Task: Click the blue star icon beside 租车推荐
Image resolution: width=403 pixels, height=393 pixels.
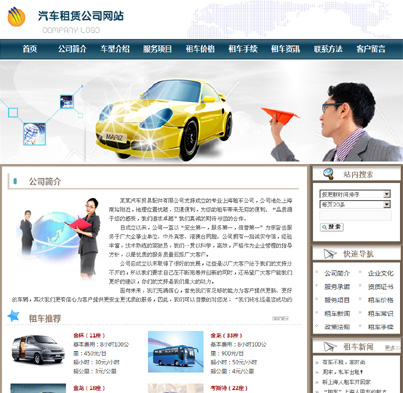Action: (14, 315)
